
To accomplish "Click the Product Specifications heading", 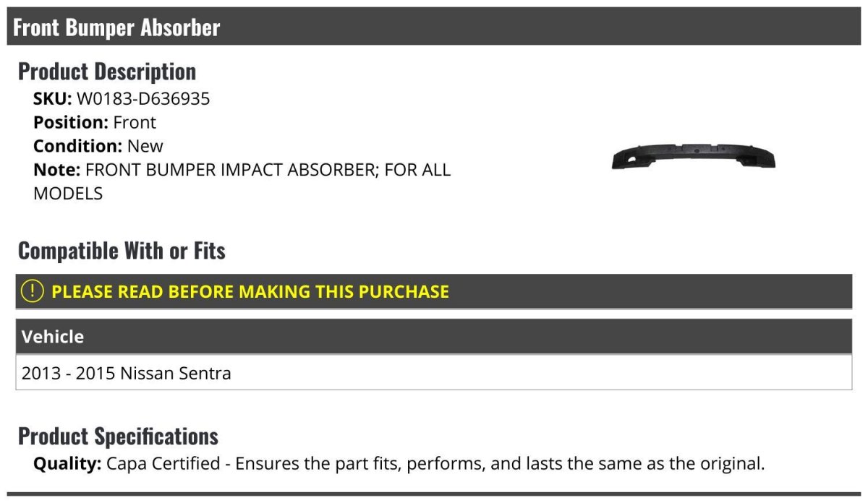I will [118, 437].
